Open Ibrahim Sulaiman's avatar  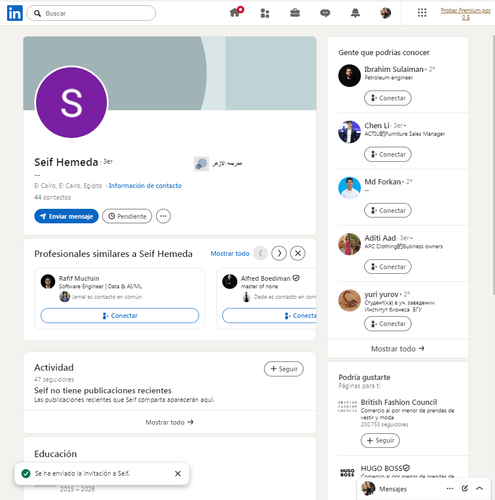click(x=349, y=76)
